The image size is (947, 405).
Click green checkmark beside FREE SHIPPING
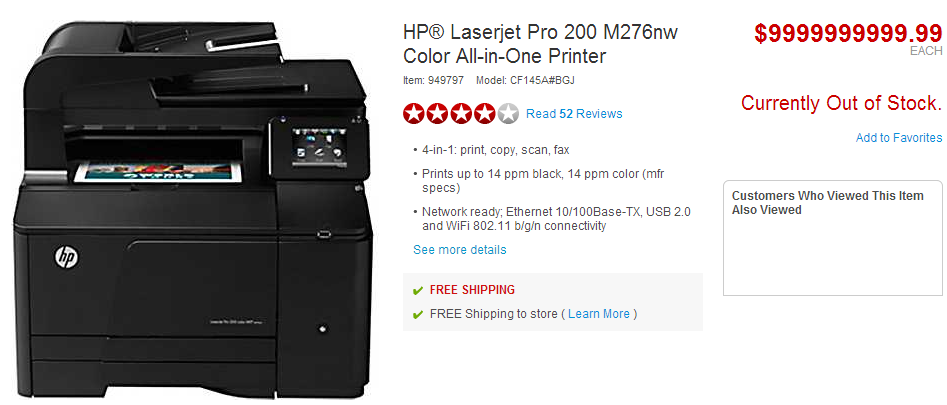point(417,291)
